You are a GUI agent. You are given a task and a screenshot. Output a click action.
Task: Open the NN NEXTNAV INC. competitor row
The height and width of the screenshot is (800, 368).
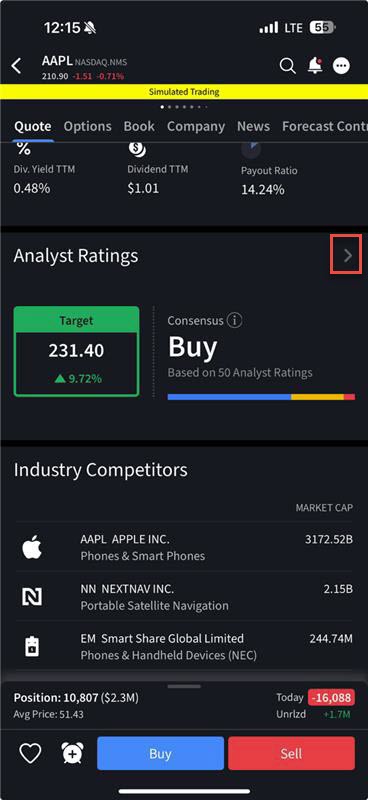[x=184, y=597]
